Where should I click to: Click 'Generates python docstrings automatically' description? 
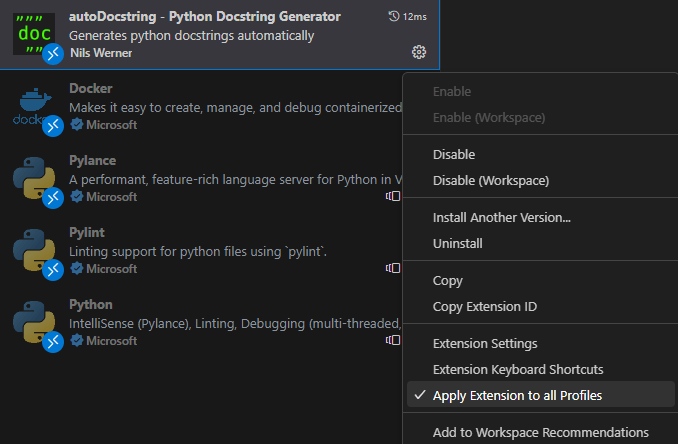pos(191,35)
